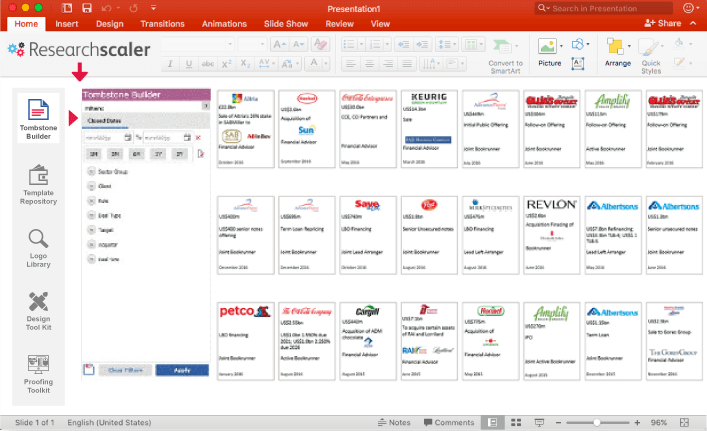Click the Search in Presentation field
This screenshot has height=431, width=707.
(604, 8)
